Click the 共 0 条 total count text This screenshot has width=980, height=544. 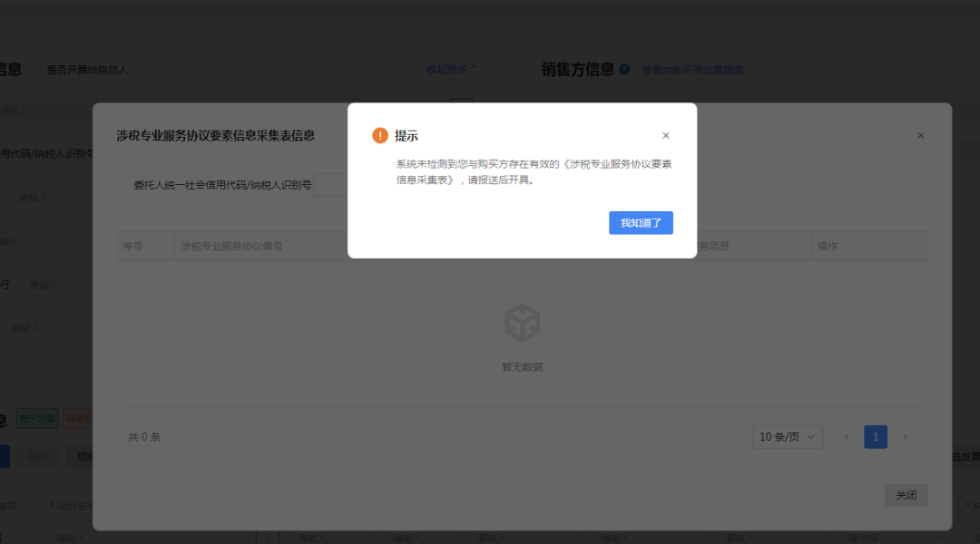click(144, 437)
